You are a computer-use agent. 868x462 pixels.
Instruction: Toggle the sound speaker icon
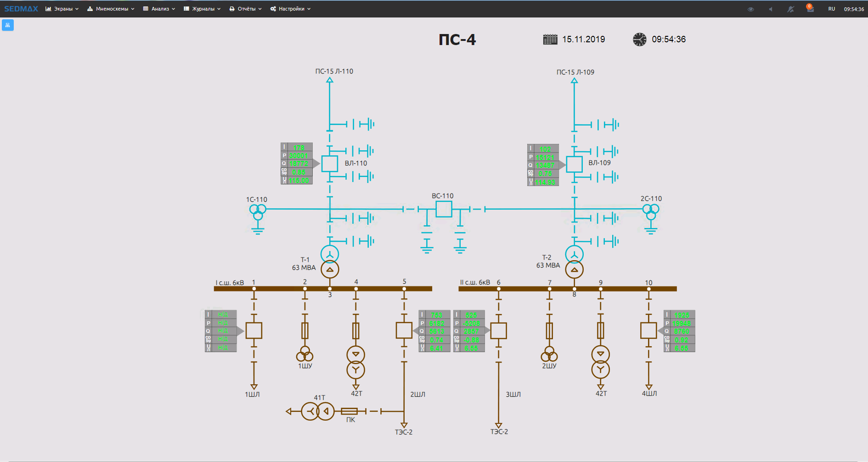[x=771, y=9]
